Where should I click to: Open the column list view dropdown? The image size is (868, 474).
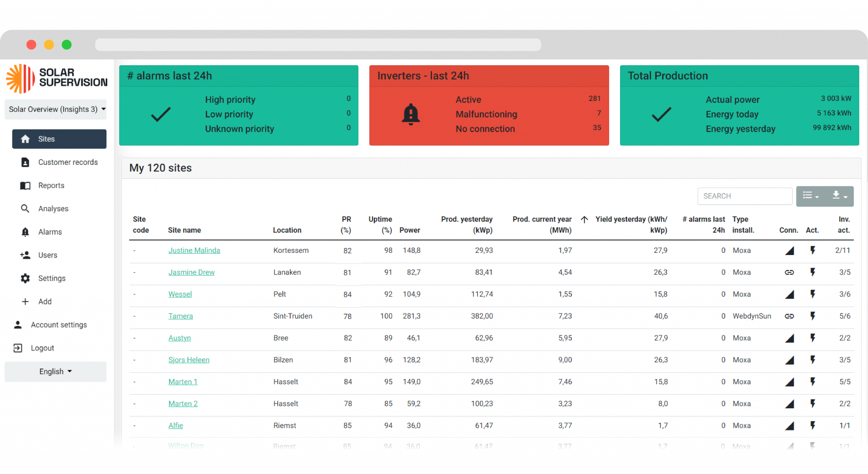[x=810, y=196]
